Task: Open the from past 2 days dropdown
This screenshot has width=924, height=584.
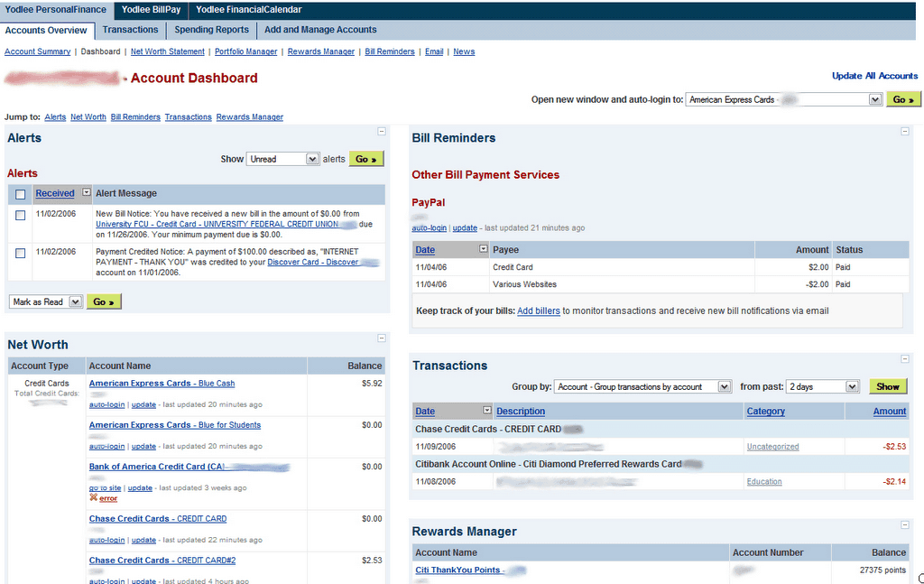Action: pos(823,386)
